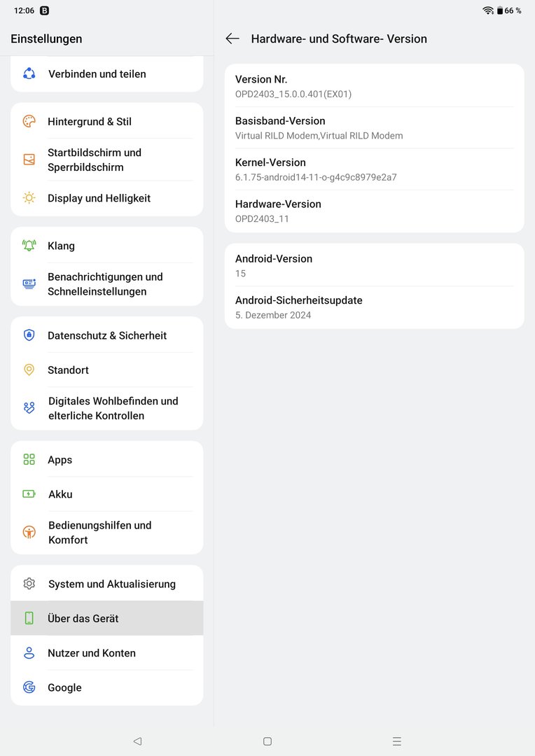Screen dimensions: 535x756
Task: Open Startbildschirm und Sperrbildschirm settings
Action: pos(106,160)
